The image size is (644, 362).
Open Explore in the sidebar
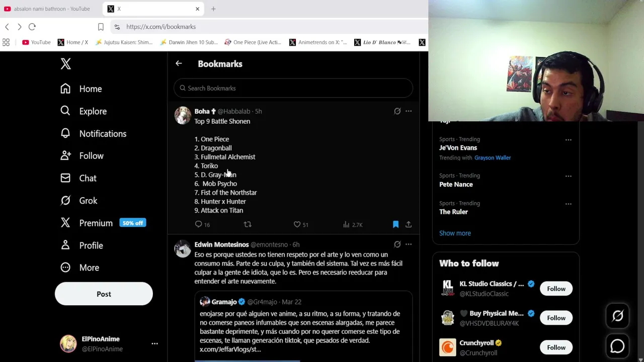click(84, 111)
